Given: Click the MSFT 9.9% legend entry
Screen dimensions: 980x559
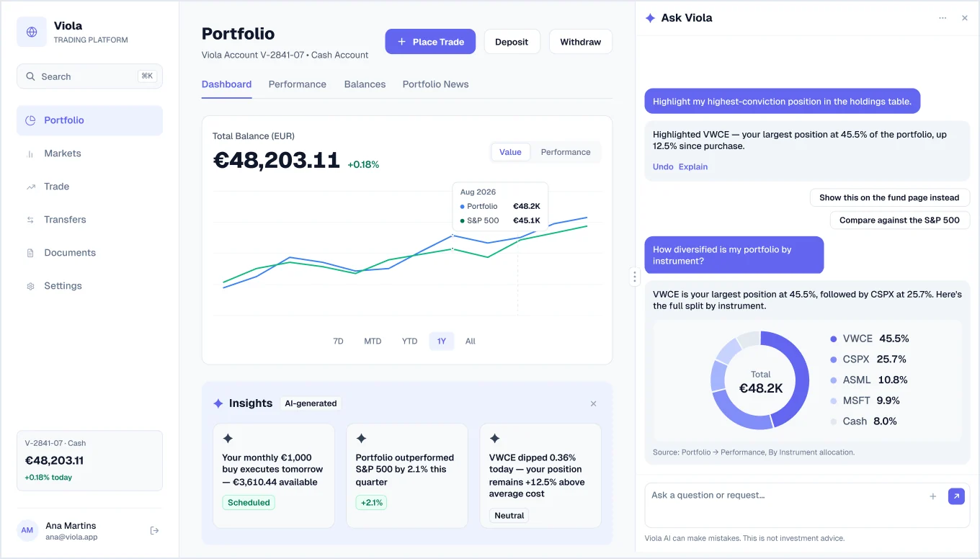Looking at the screenshot, I should 865,401.
